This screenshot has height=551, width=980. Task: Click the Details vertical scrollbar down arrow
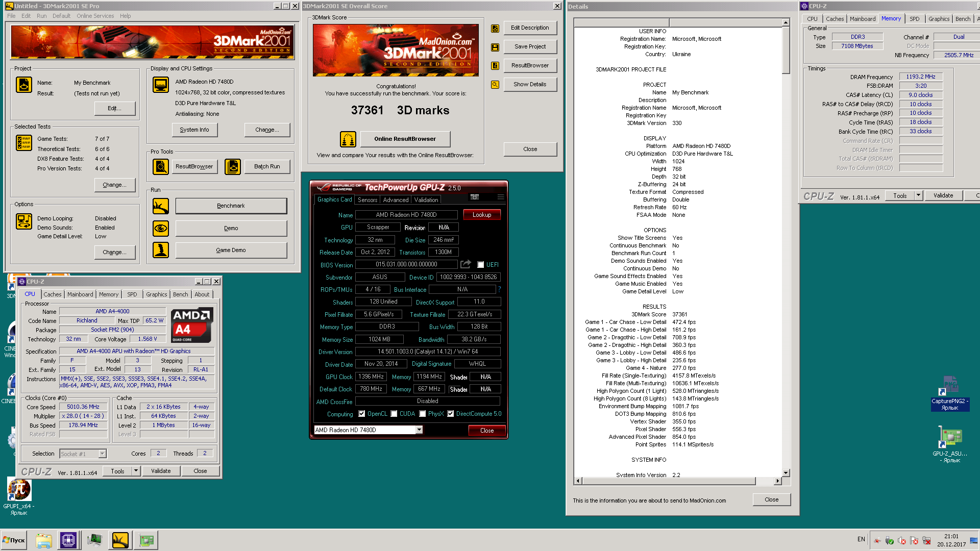(786, 473)
